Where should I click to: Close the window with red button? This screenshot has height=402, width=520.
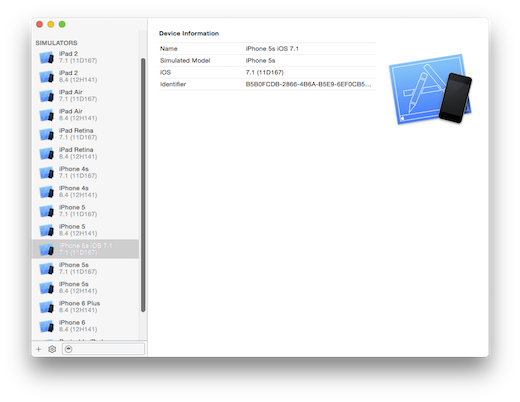pos(39,24)
